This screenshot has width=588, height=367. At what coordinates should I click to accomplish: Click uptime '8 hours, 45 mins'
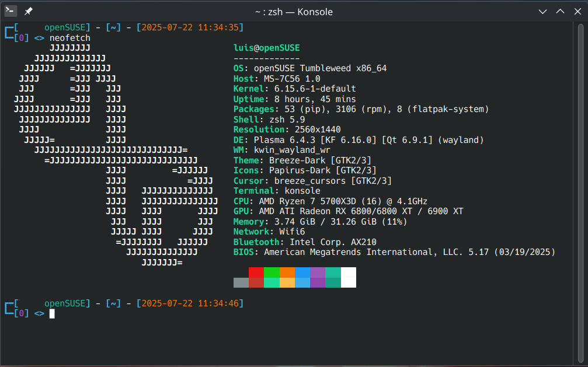(315, 99)
